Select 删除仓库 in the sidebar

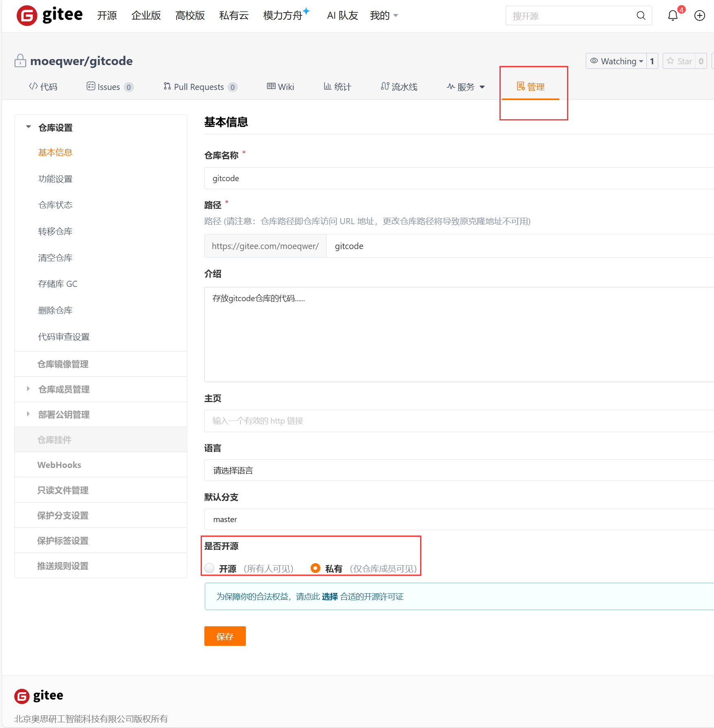(55, 310)
